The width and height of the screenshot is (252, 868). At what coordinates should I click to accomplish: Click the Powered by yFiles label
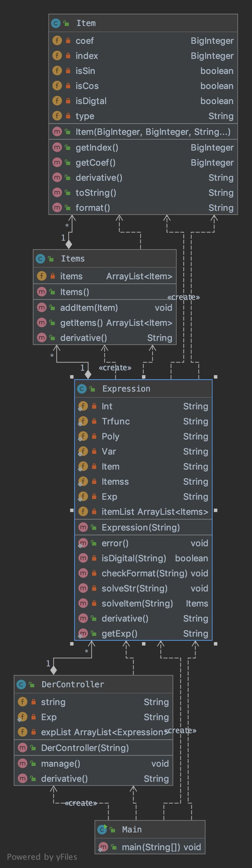pos(42,857)
